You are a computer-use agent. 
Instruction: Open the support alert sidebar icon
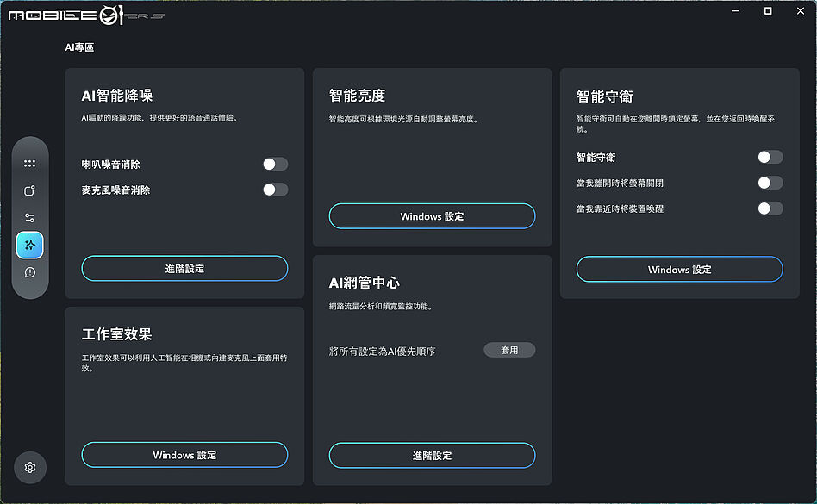pyautogui.click(x=29, y=272)
